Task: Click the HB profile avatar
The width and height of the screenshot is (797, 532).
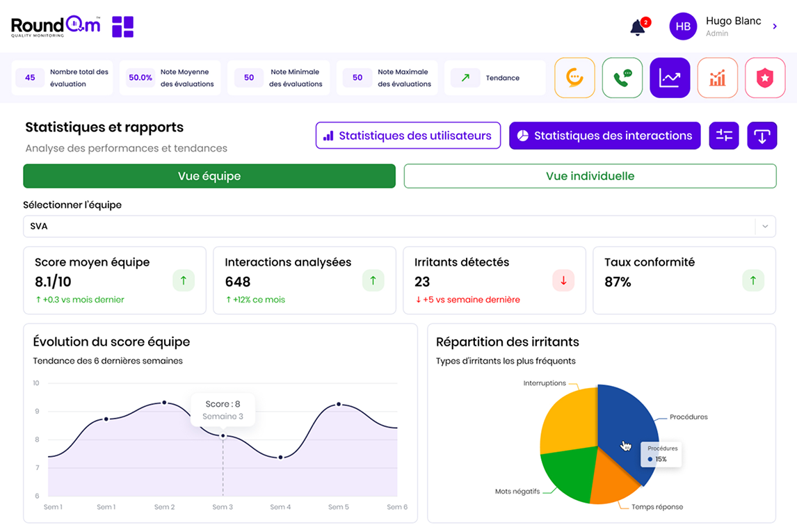Action: [682, 26]
